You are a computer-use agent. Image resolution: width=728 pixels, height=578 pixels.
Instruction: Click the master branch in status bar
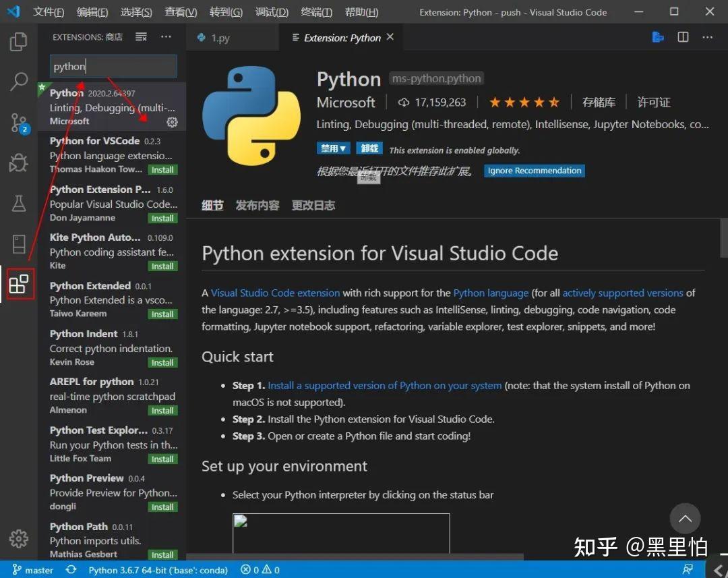(32, 570)
